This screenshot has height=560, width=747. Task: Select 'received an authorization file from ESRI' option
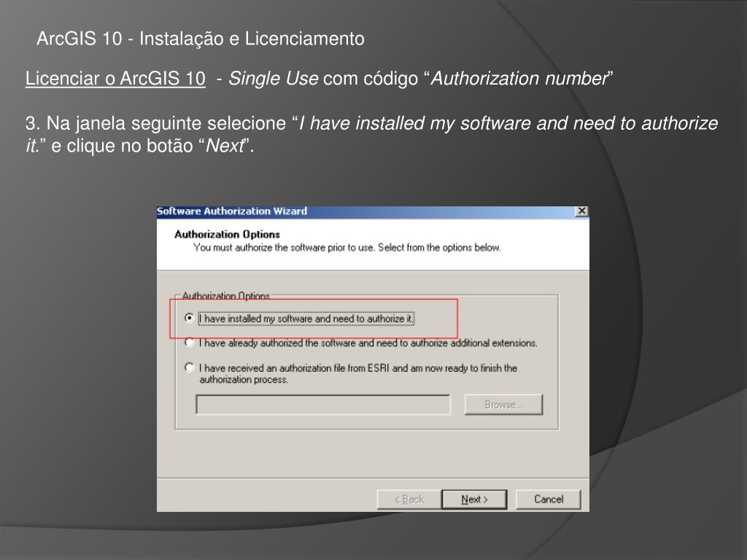click(x=189, y=367)
